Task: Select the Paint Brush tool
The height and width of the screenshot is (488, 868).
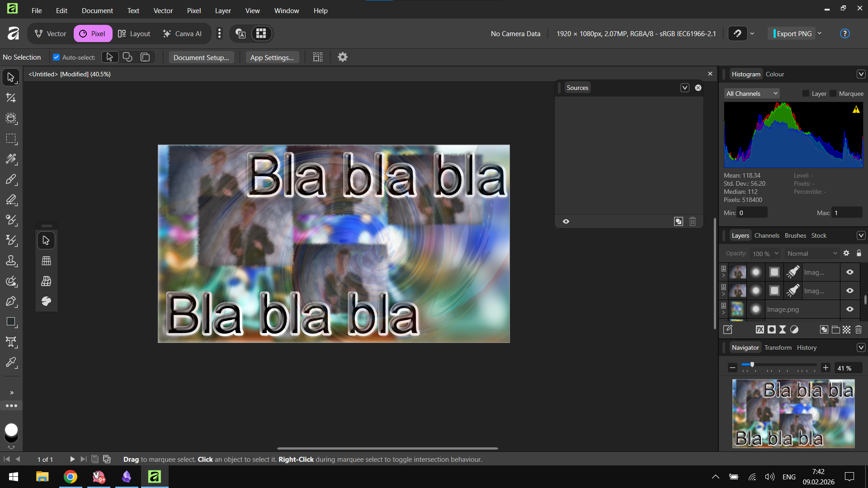Action: click(11, 179)
